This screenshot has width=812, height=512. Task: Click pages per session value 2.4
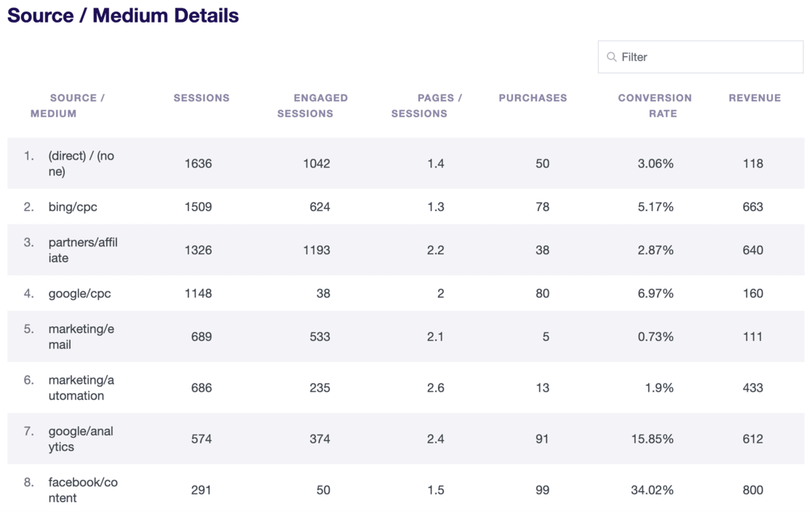[x=436, y=439]
